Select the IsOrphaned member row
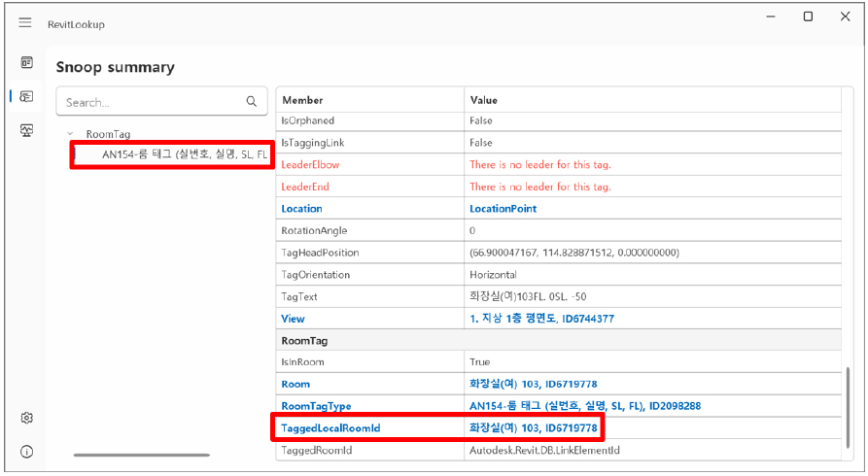 [308, 120]
